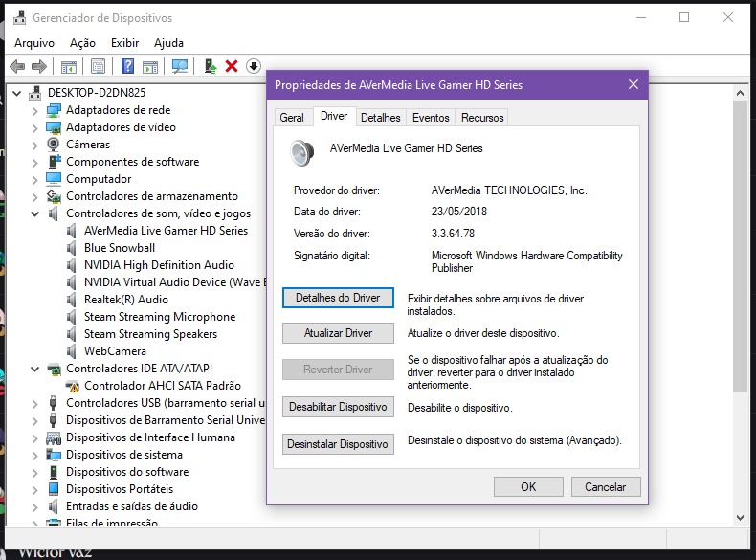Select Controlador AHCI SATA Padrão
756x560 pixels.
tap(163, 386)
